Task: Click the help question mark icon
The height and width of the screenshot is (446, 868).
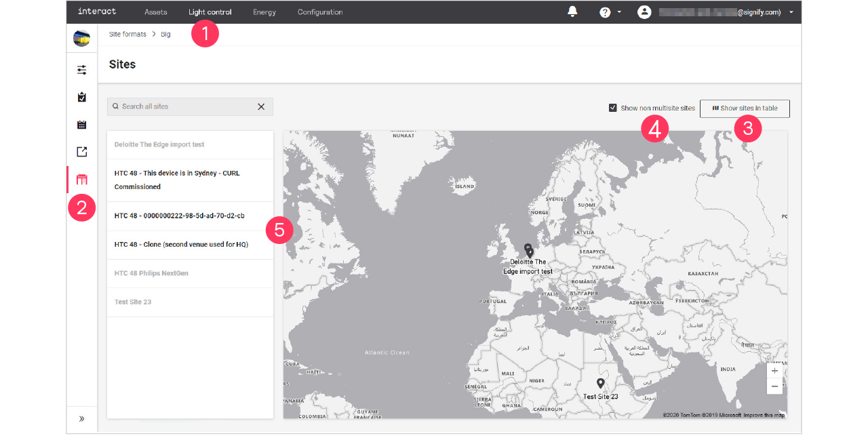Action: pyautogui.click(x=604, y=12)
